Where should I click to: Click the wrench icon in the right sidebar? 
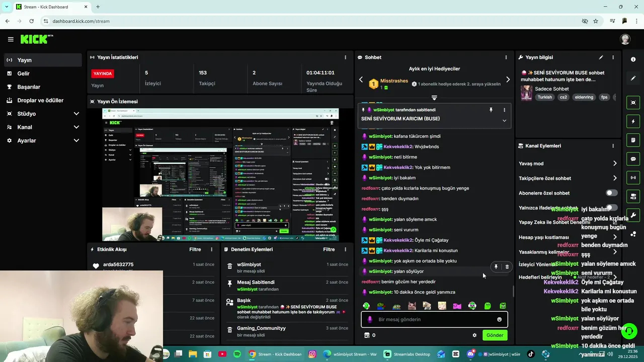[633, 215]
